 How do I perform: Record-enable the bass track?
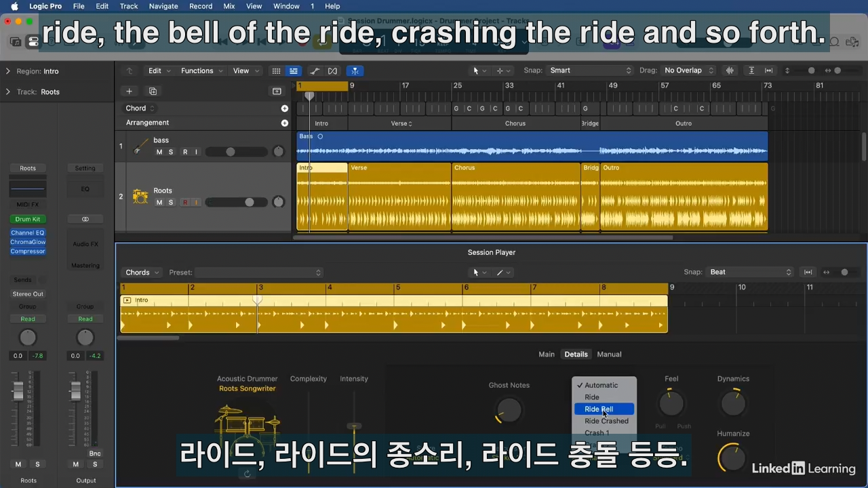tap(185, 152)
